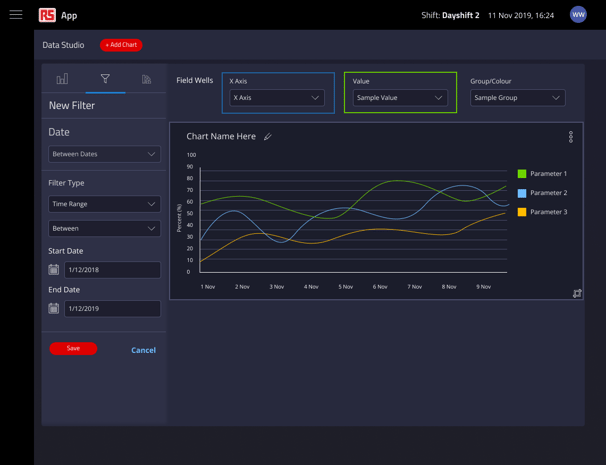This screenshot has width=606, height=465.
Task: Open the hamburger navigation menu
Action: click(16, 15)
